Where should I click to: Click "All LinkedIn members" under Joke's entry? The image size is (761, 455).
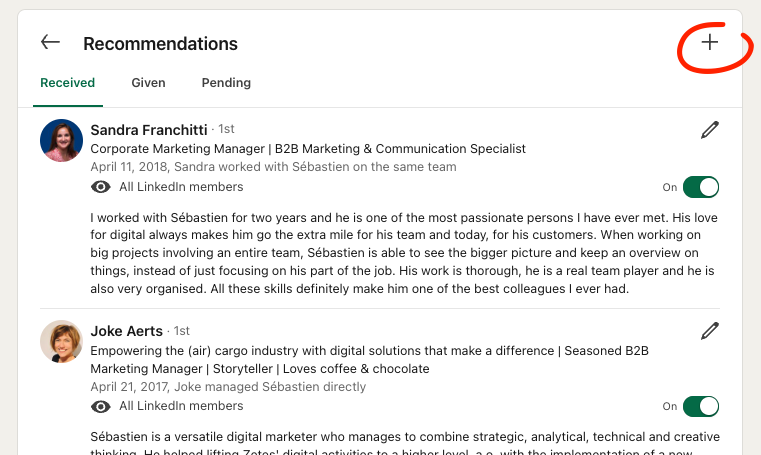(x=182, y=406)
